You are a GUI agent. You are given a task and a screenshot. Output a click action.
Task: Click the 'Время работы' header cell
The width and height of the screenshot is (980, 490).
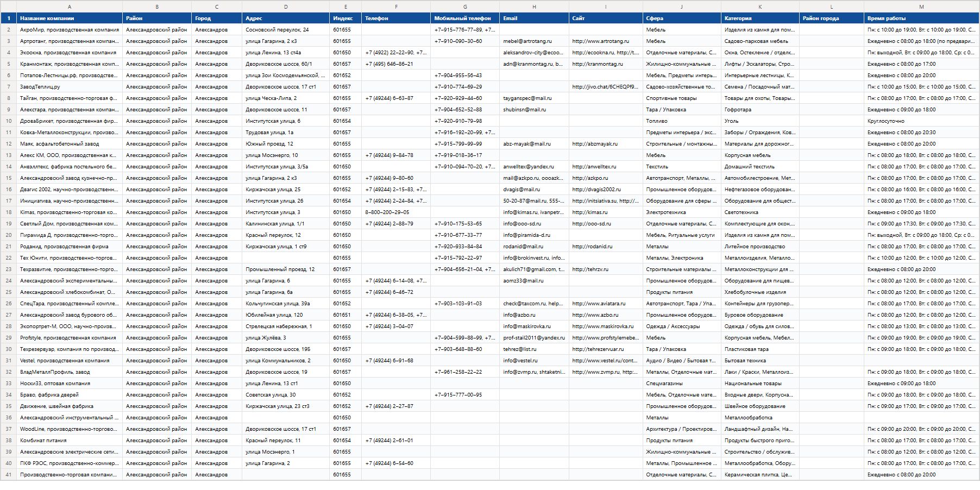[921, 18]
